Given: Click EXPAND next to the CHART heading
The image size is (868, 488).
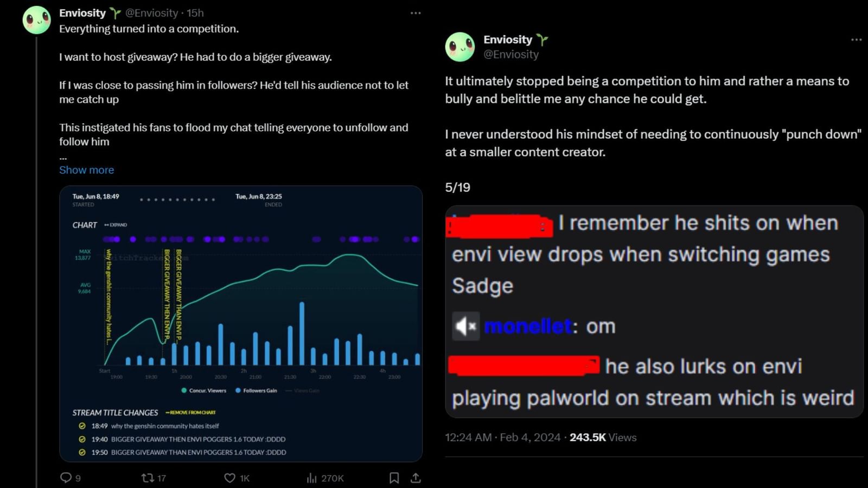Looking at the screenshot, I should 119,224.
